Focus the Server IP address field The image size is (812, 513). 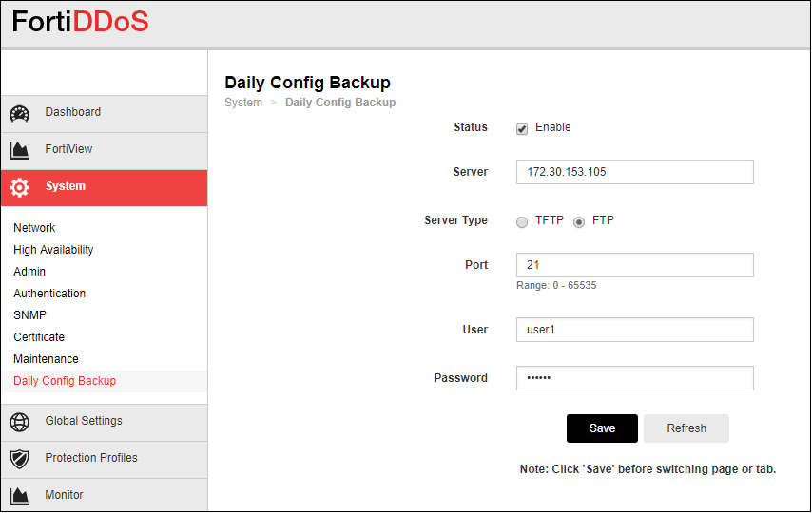coord(635,172)
